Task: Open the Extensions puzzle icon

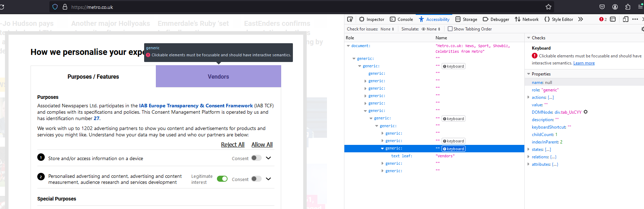Action: pos(628,7)
